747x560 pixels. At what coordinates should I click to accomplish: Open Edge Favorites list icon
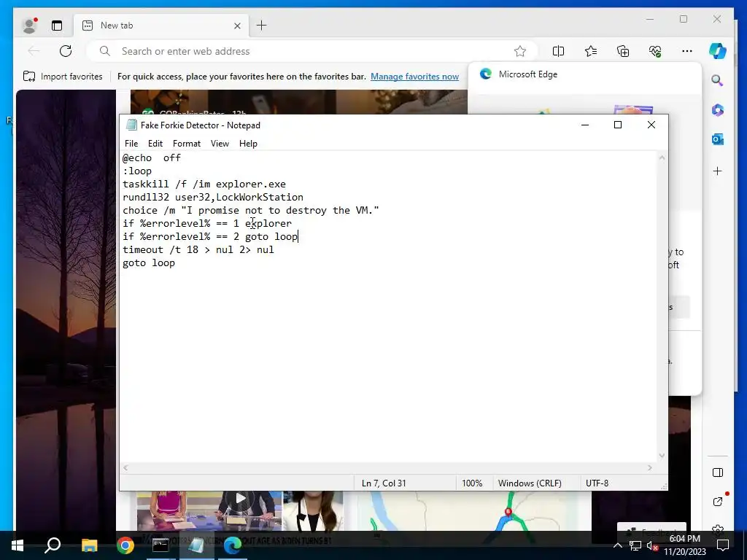coord(591,51)
